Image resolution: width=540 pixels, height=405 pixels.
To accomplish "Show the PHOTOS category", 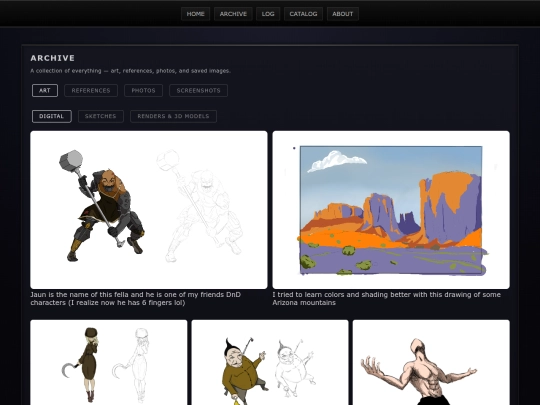I will point(143,91).
